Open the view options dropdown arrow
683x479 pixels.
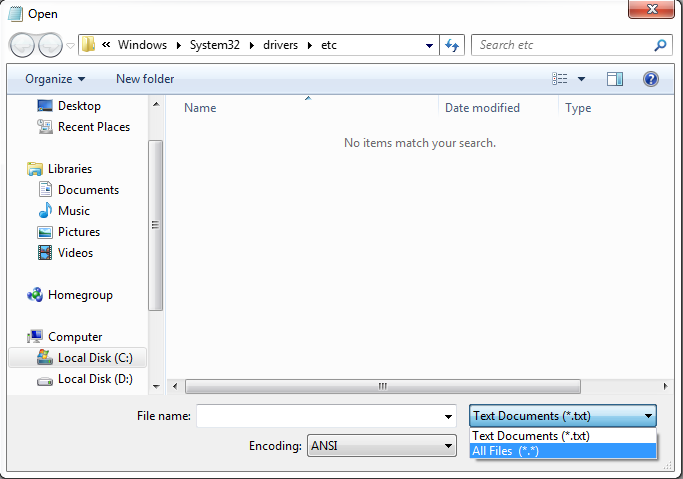[x=581, y=79]
